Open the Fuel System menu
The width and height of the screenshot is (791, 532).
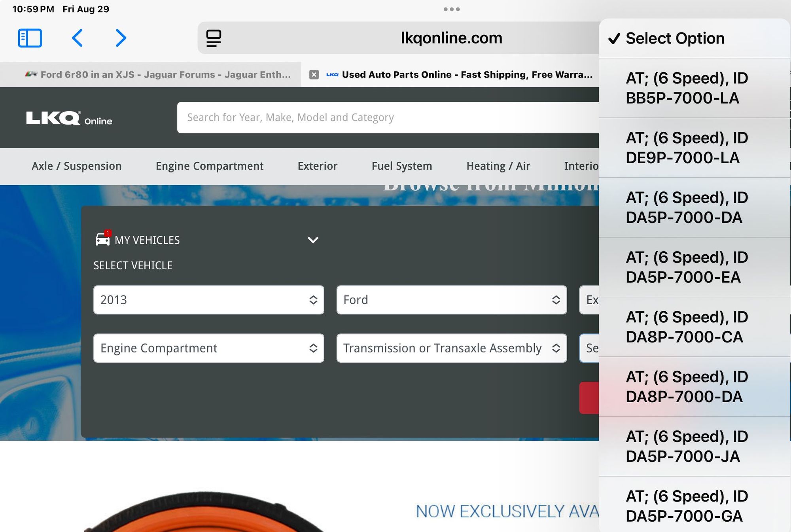point(401,166)
